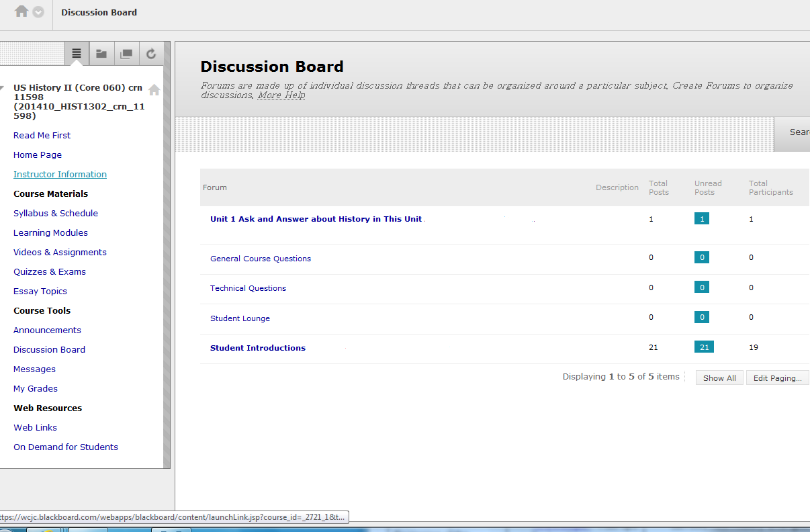Screen dimensions: 810x532
Task: Collapse the course menu using the title triangle
Action: coord(3,88)
